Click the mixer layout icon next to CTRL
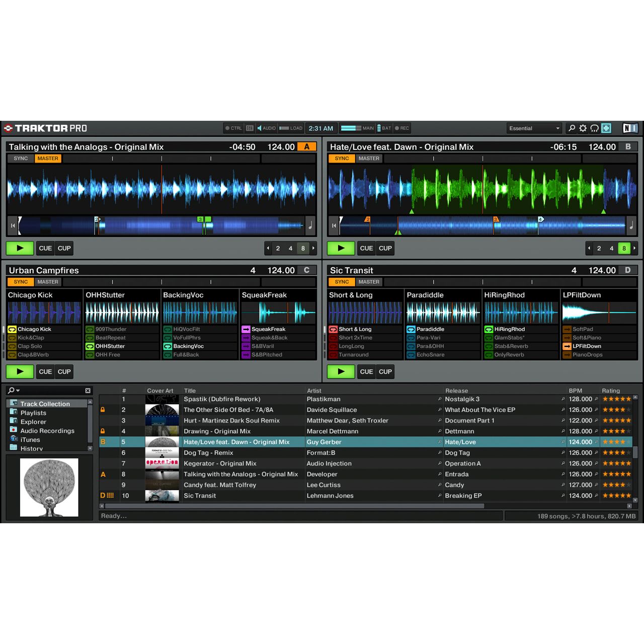The image size is (644, 644). tap(250, 128)
